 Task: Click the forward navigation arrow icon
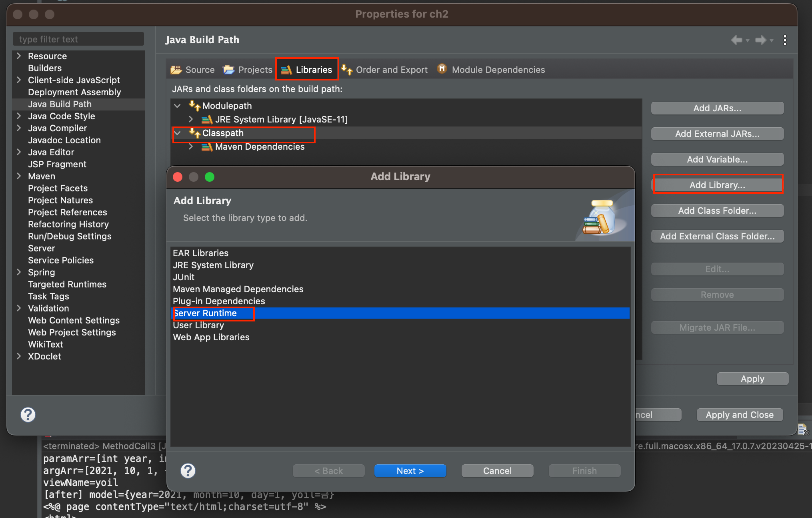[x=760, y=40]
